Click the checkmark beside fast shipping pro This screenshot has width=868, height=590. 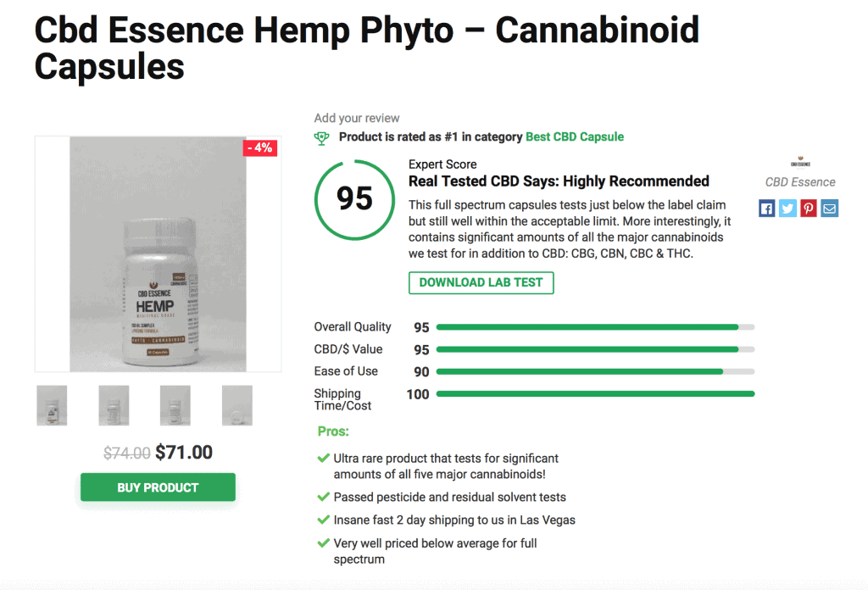tap(324, 520)
